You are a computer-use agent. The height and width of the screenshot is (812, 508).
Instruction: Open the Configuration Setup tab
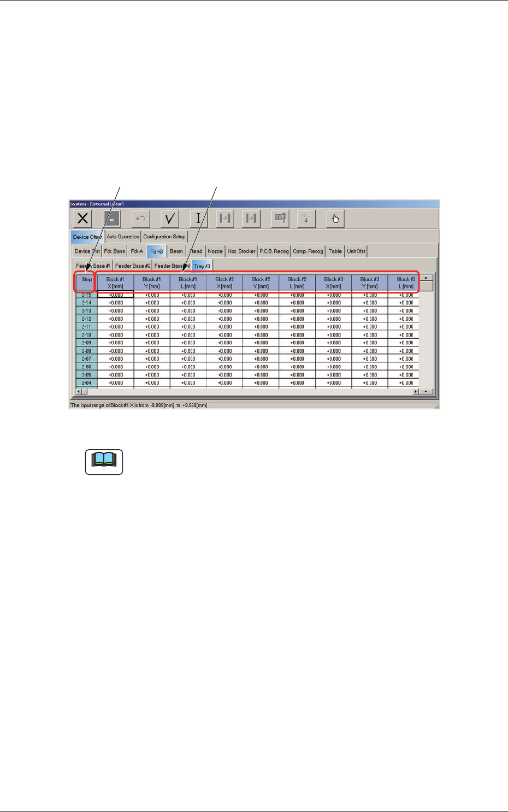click(164, 237)
